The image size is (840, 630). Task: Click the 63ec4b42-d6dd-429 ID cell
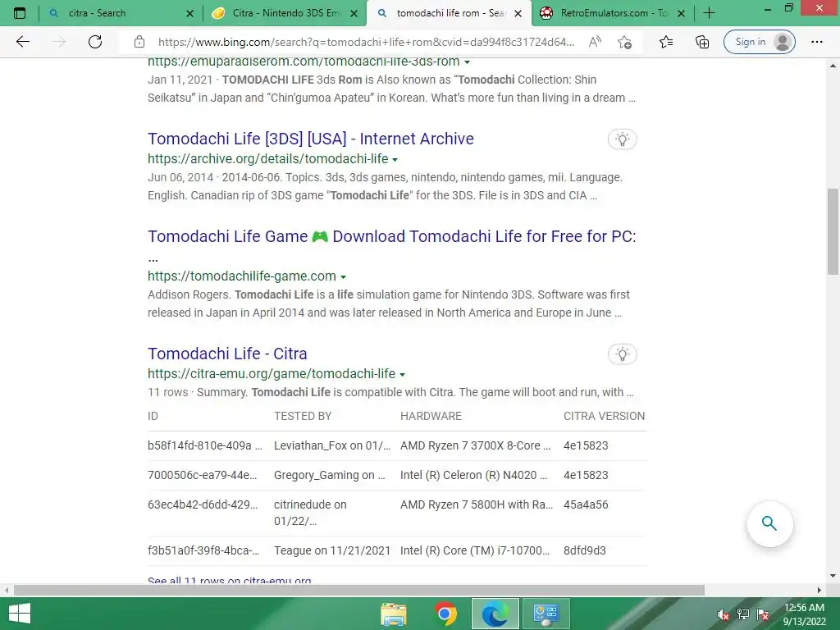pyautogui.click(x=203, y=504)
